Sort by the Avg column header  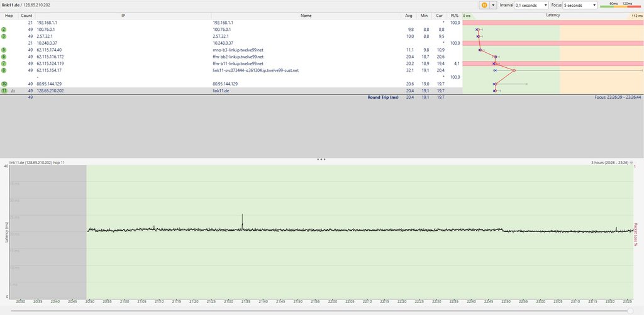[410, 15]
